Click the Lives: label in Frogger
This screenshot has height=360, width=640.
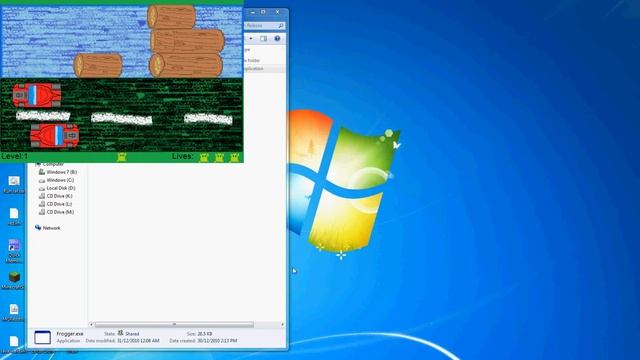182,156
